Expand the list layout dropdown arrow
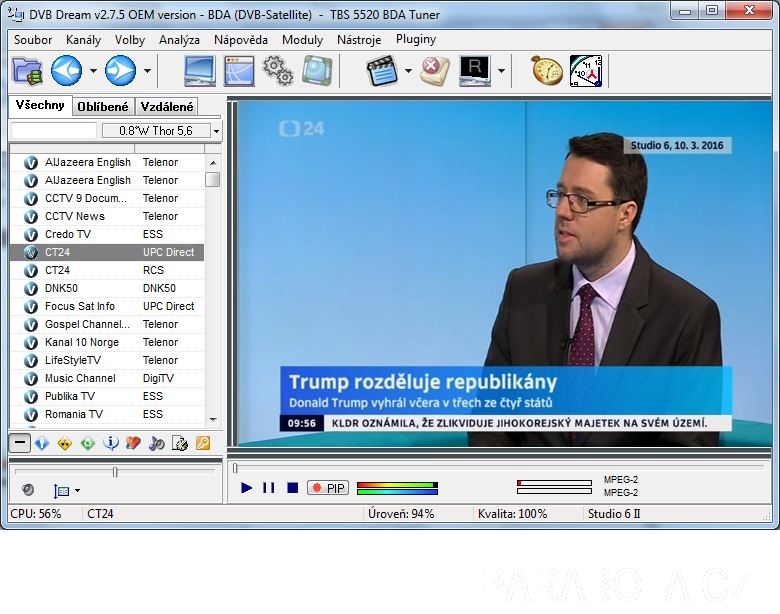This screenshot has width=780, height=614. coord(77,491)
